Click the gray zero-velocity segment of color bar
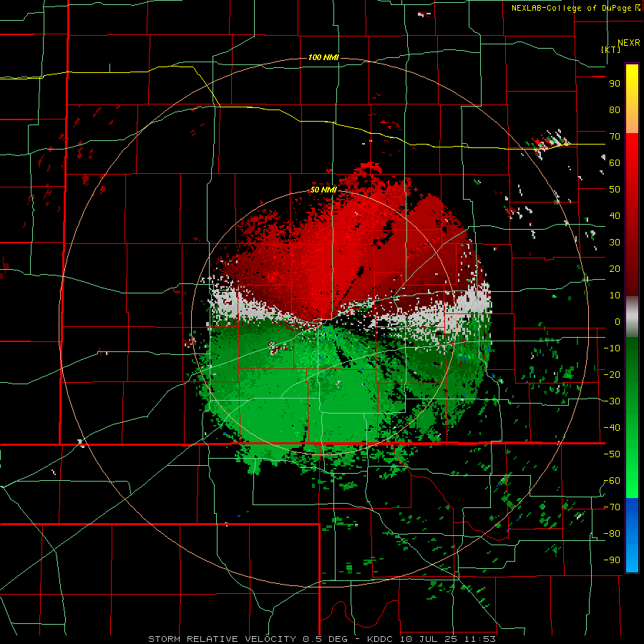This screenshot has height=644, width=644. (632, 316)
